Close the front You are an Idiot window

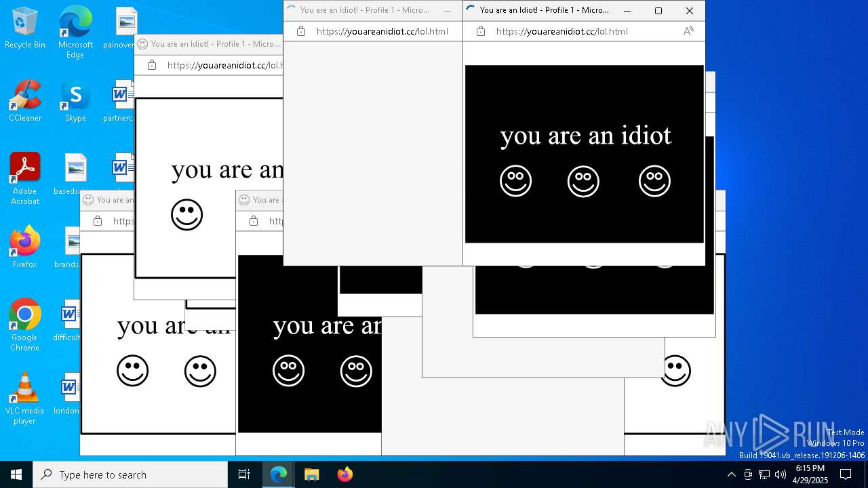(690, 11)
